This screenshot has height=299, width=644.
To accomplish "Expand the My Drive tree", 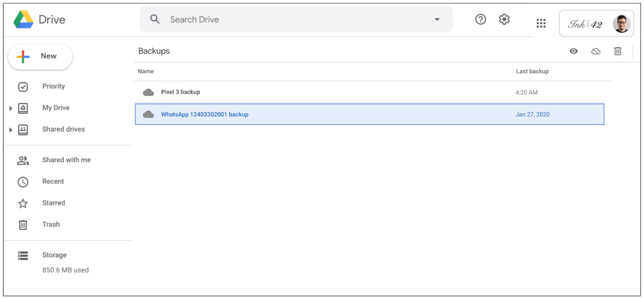I will click(11, 108).
